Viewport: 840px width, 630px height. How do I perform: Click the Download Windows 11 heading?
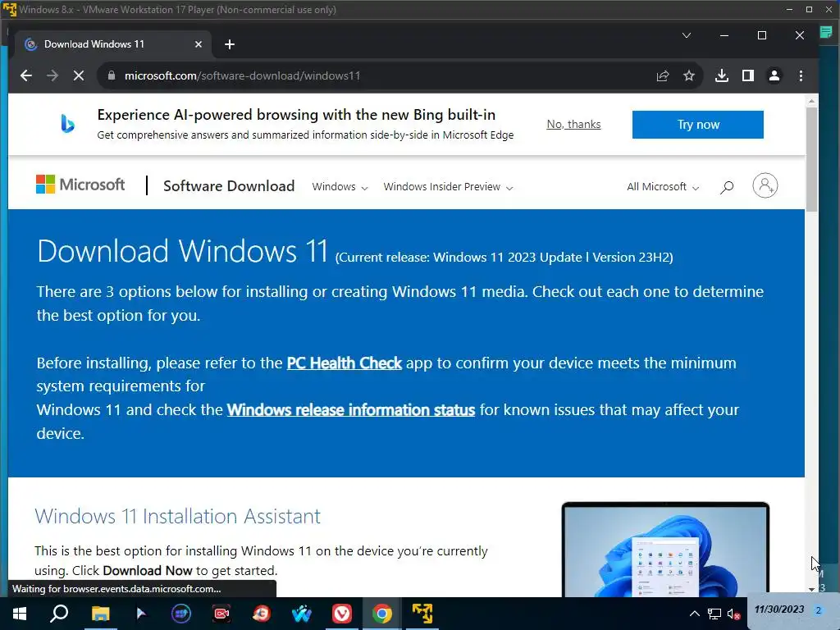coord(183,251)
